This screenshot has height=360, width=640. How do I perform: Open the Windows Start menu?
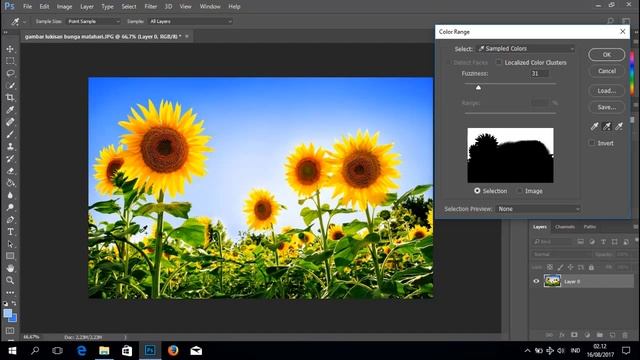[x=12, y=351]
